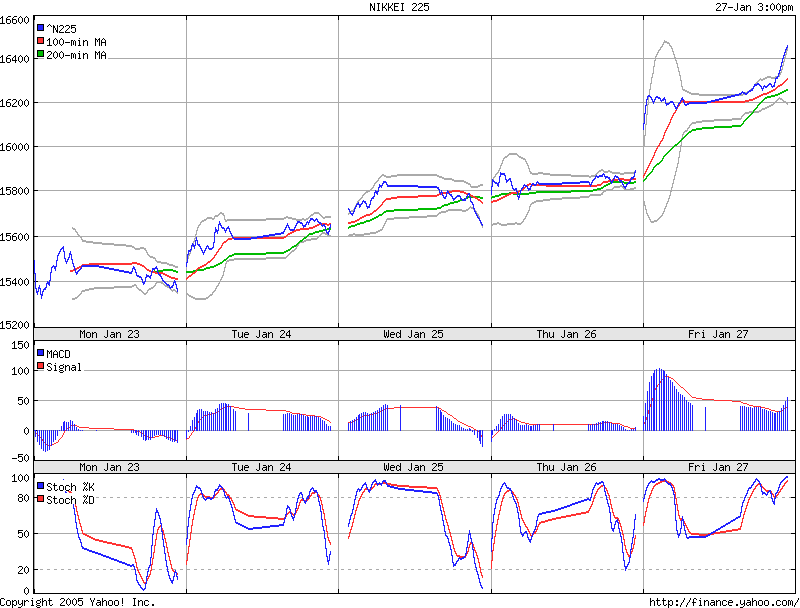Click the 150 MACD axis label

coord(20,346)
